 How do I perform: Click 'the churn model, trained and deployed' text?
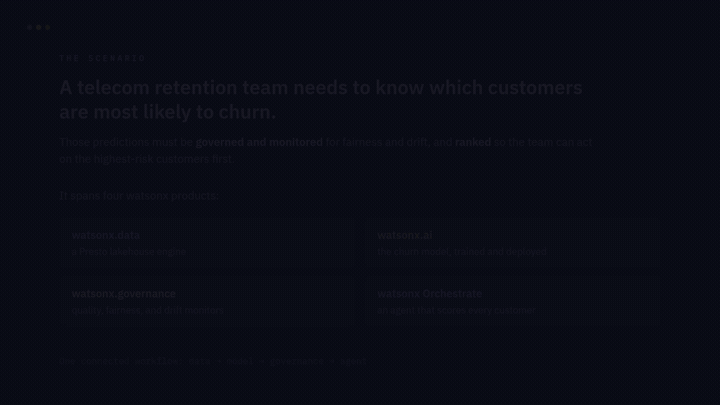tap(462, 252)
